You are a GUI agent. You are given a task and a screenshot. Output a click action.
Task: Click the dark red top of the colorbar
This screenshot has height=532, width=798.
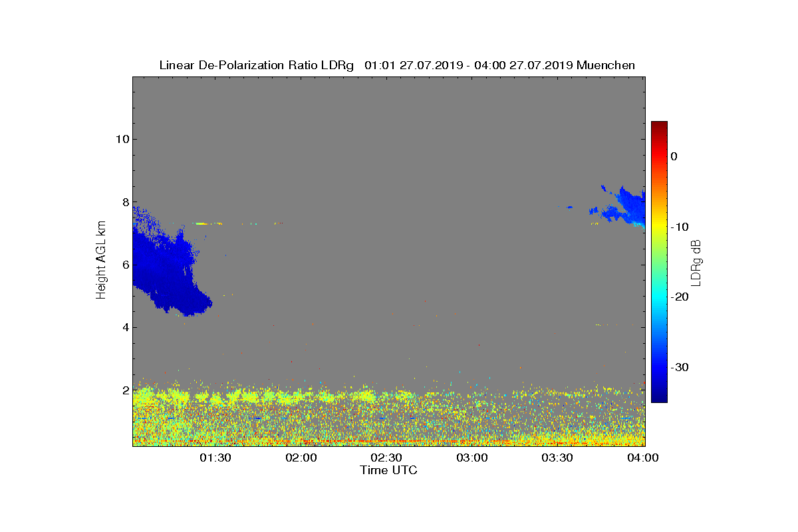[659, 126]
